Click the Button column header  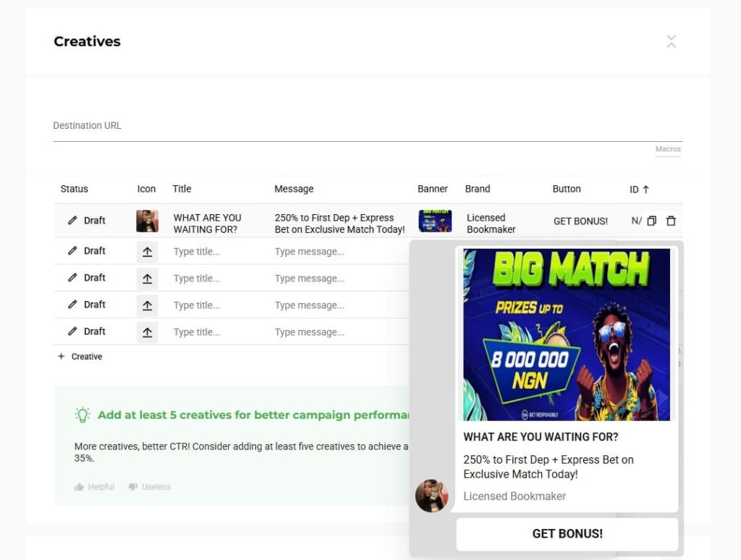[x=567, y=189]
